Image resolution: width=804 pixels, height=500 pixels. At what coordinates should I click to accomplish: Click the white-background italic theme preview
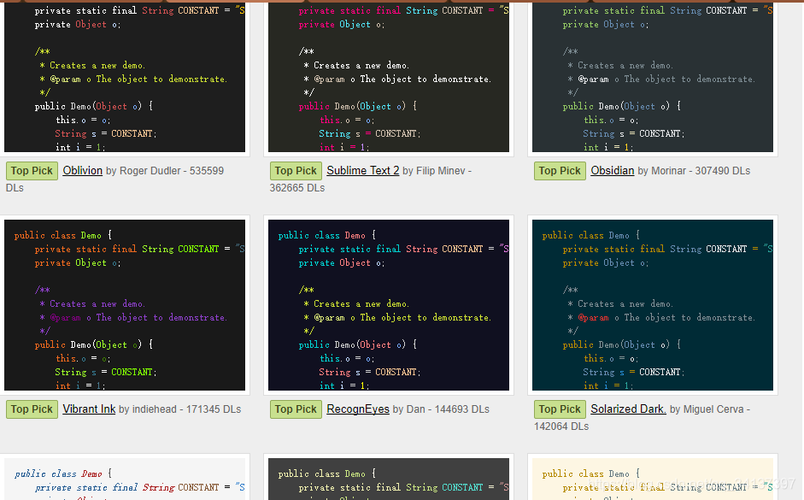tap(125, 479)
